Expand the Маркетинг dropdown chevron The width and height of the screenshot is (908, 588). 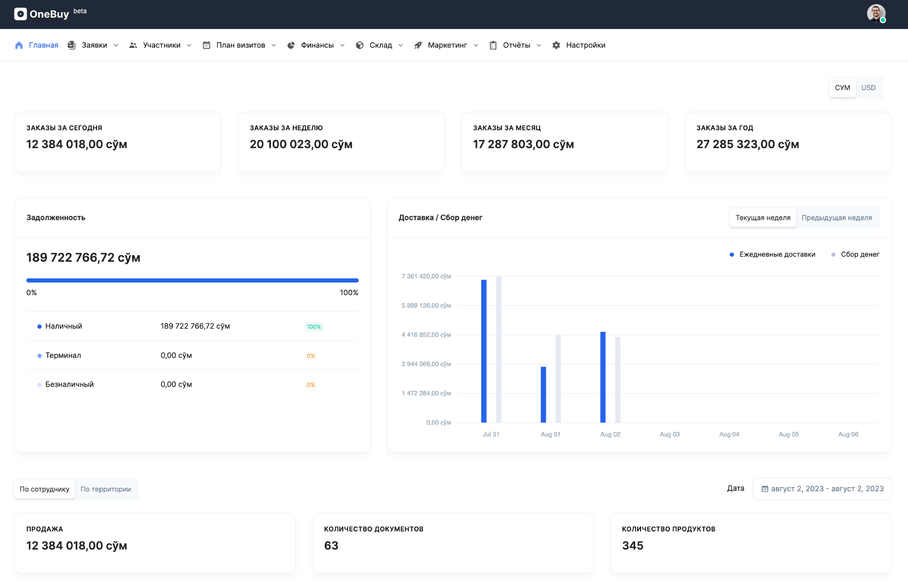476,45
